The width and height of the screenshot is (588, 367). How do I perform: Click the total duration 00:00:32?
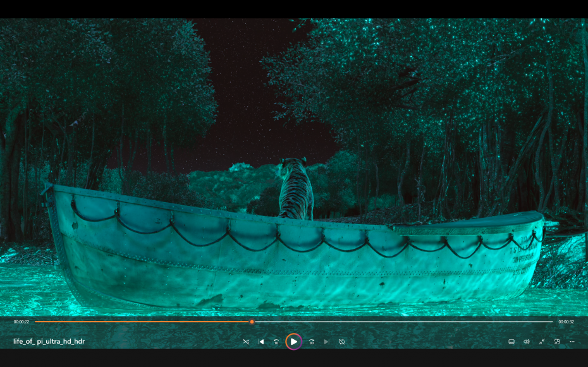pos(567,322)
